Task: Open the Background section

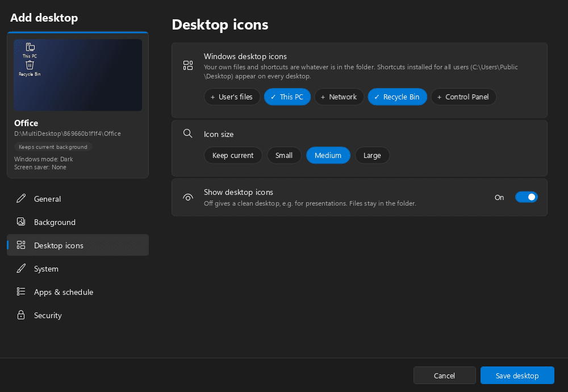Action: click(78, 222)
